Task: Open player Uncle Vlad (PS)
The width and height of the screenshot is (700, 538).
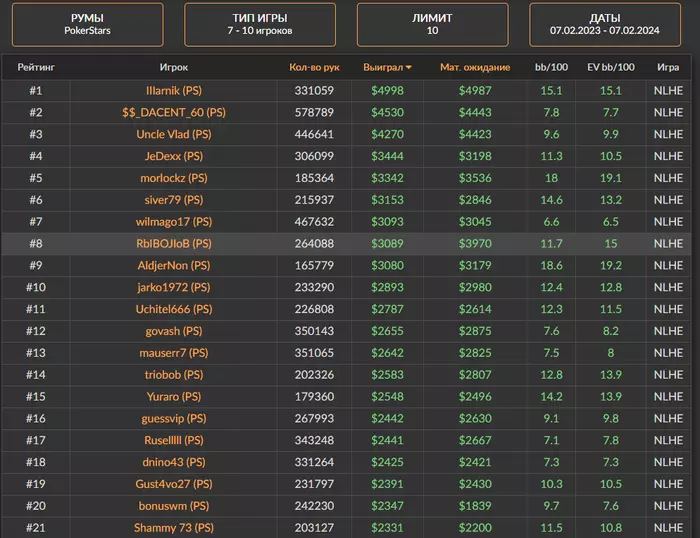Action: [174, 134]
